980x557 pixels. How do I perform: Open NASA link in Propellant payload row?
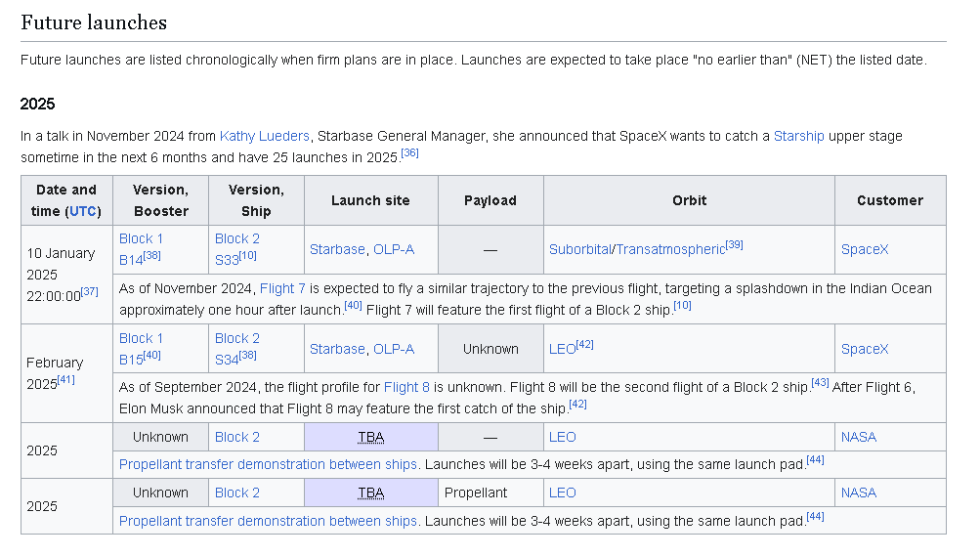859,493
